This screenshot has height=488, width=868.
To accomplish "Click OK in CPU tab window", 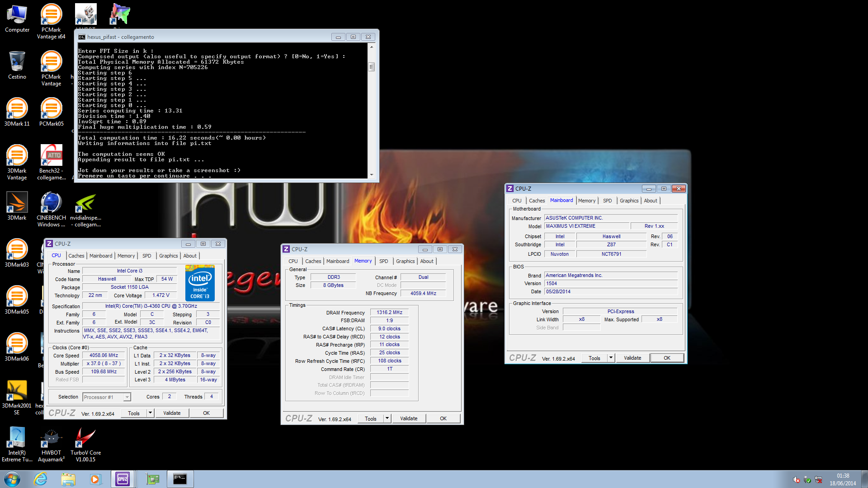I will tap(206, 413).
